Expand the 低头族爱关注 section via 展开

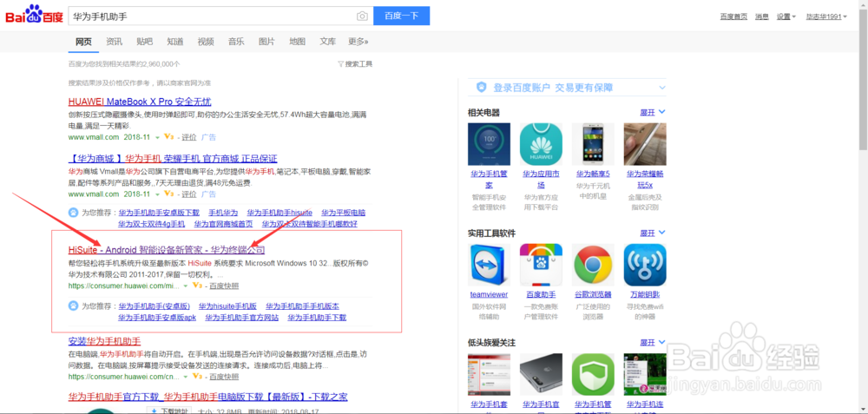653,343
